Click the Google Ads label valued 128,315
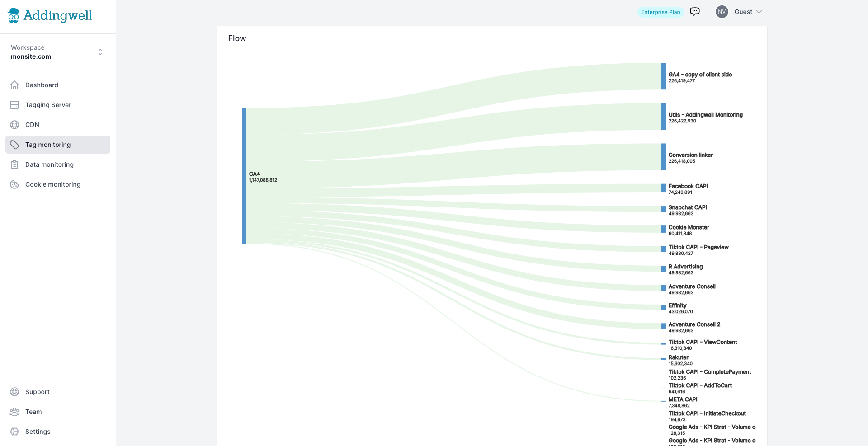The width and height of the screenshot is (868, 446). click(x=712, y=427)
